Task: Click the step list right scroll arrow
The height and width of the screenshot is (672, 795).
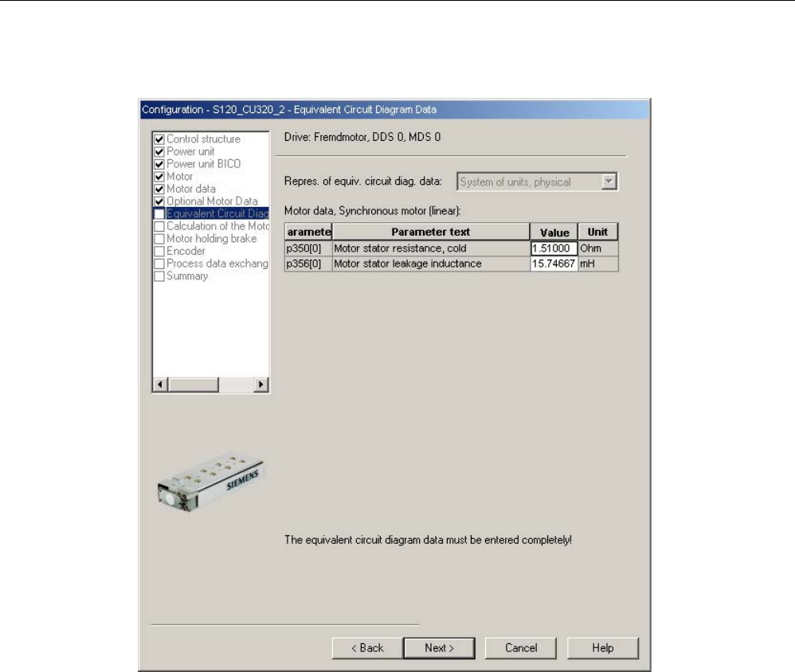Action: point(261,385)
